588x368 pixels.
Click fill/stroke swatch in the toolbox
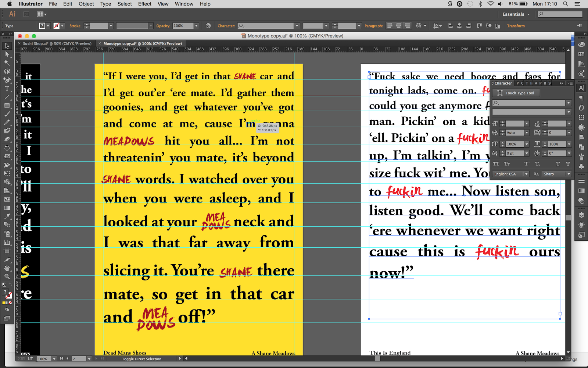7,294
